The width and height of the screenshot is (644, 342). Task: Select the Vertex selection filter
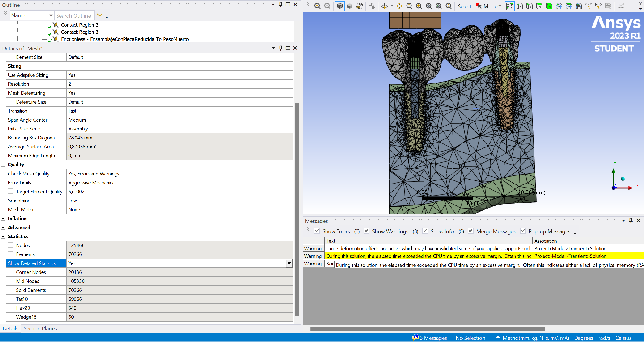519,6
